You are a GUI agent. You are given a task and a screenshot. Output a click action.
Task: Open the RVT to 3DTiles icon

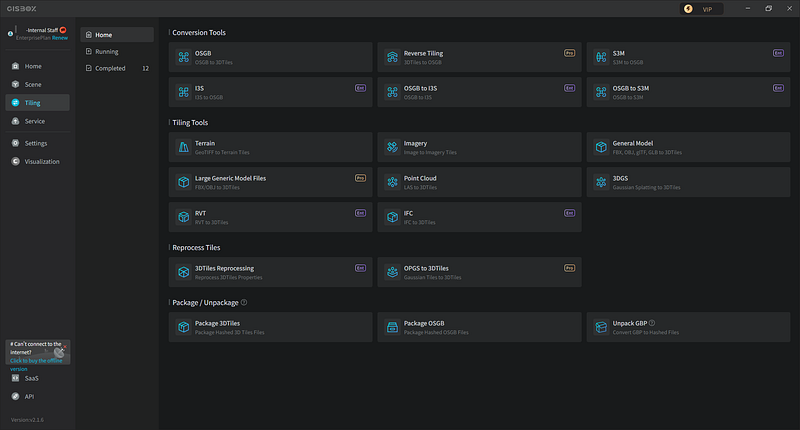click(x=183, y=217)
